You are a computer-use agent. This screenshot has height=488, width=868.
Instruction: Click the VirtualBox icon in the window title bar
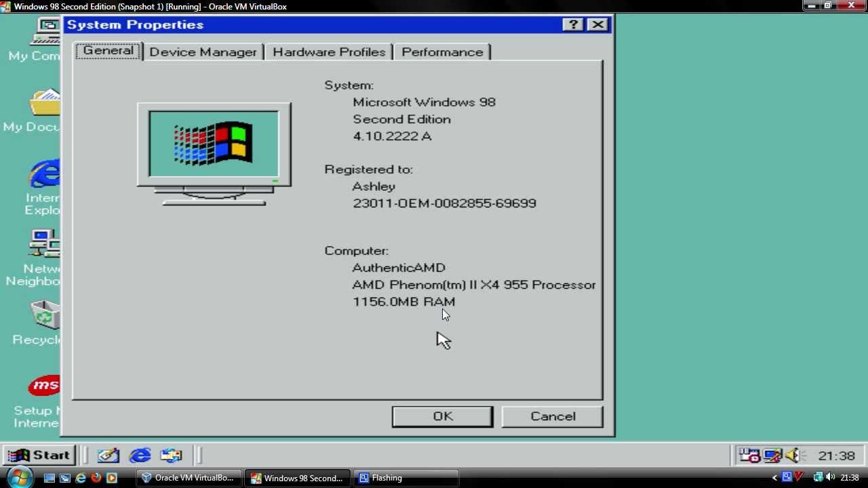pyautogui.click(x=5, y=6)
